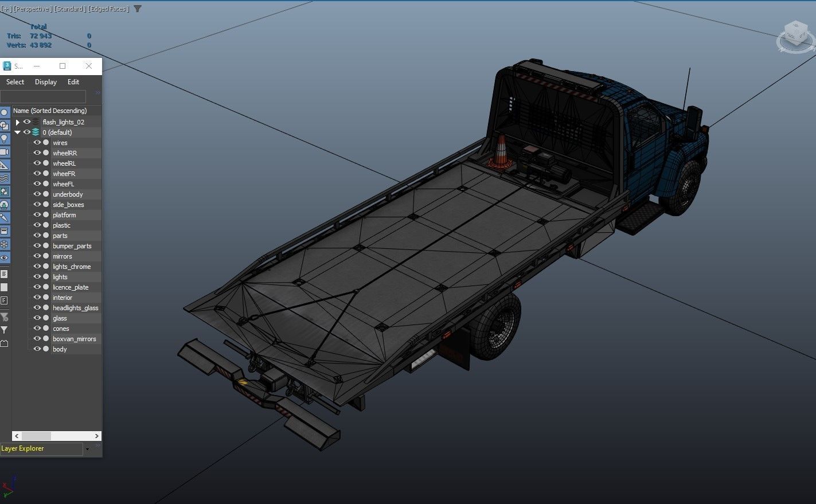Screen dimensions: 816x504
Task: Toggle Display Lights filter icon
Action: click(x=5, y=138)
